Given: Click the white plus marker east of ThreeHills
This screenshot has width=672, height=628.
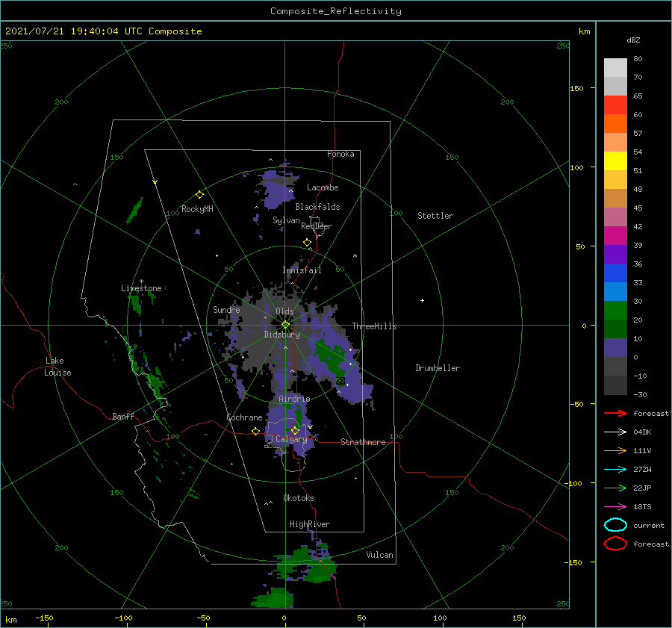Looking at the screenshot, I should (x=422, y=300).
